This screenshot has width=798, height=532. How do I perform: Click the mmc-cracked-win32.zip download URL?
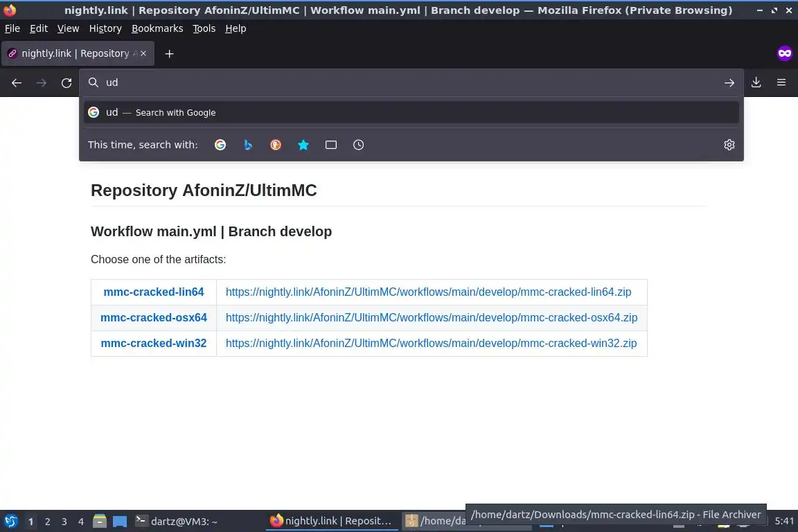431,344
